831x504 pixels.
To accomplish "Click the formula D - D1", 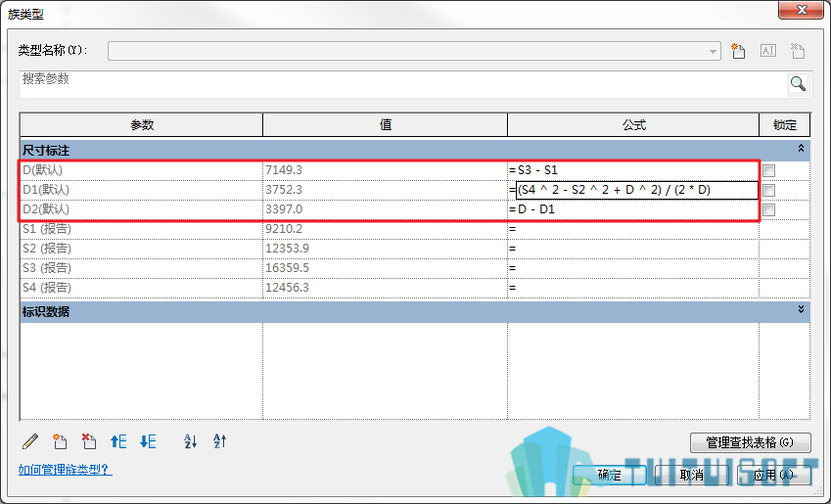I will coord(535,209).
